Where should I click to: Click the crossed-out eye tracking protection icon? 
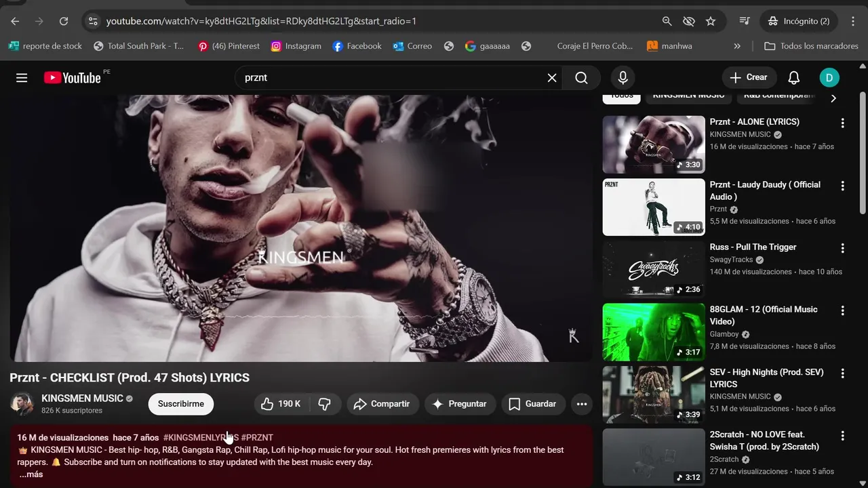tap(689, 21)
